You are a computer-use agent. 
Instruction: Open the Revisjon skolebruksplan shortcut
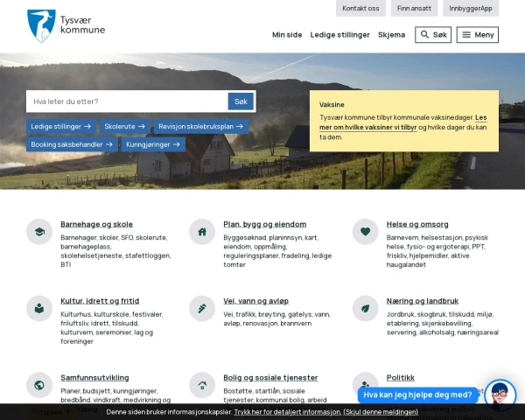click(201, 127)
